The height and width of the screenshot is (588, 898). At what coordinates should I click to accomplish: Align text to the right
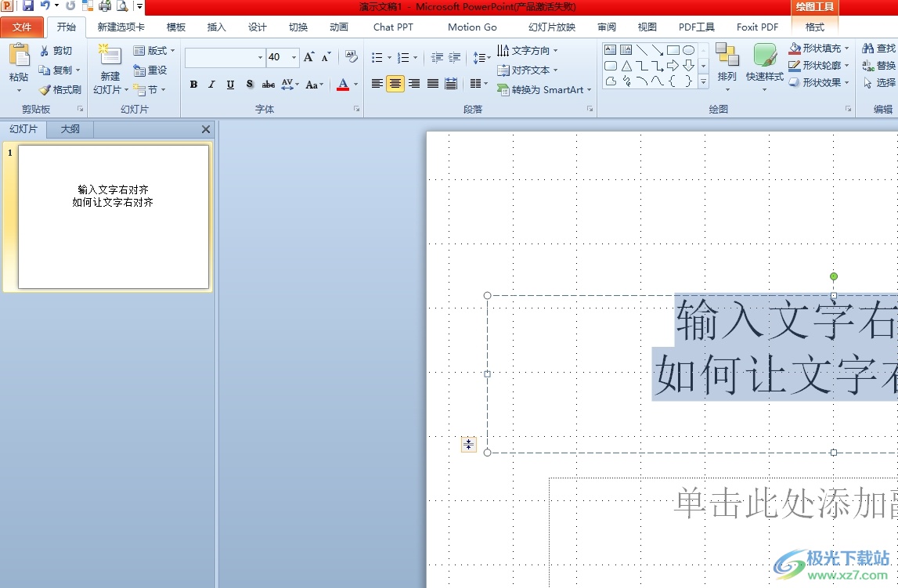[x=414, y=84]
